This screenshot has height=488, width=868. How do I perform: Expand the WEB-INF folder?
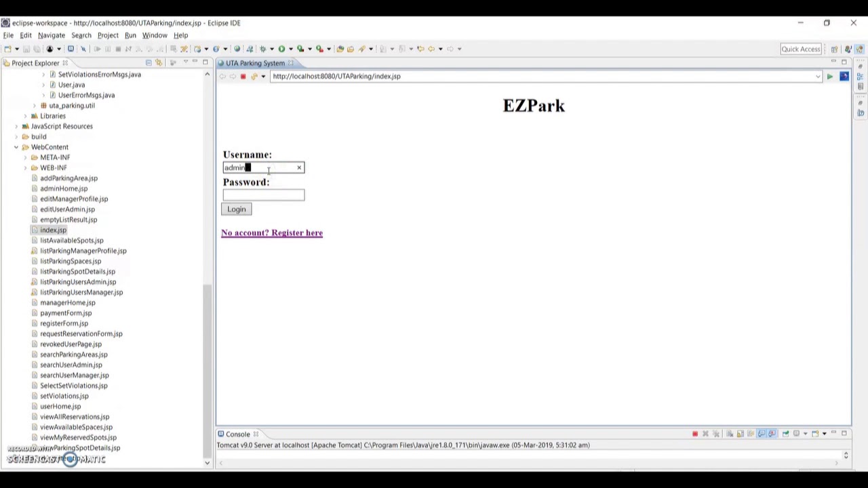25,168
